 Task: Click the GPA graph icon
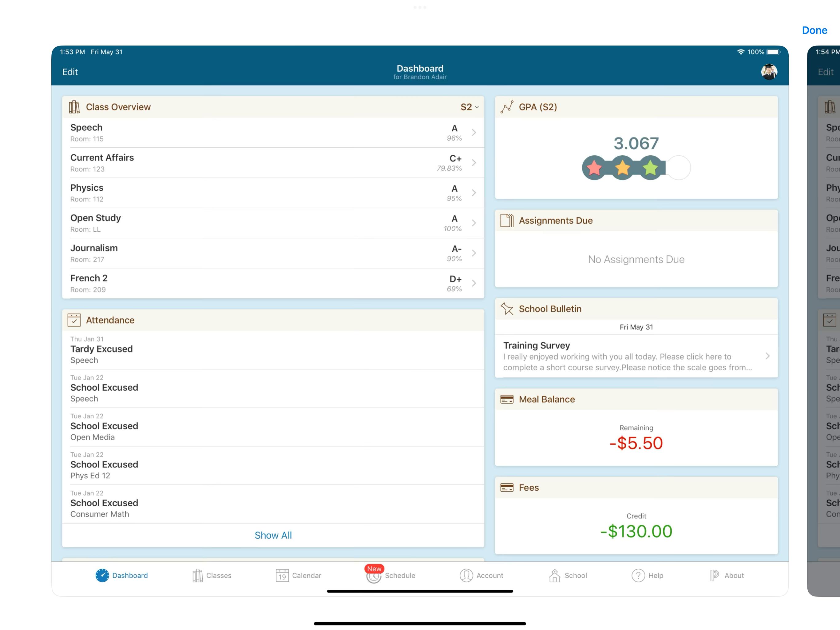coord(507,107)
